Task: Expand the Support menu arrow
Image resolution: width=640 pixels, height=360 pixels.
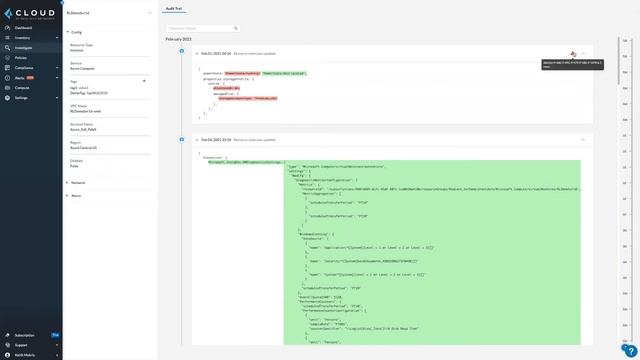Action: pos(57,345)
